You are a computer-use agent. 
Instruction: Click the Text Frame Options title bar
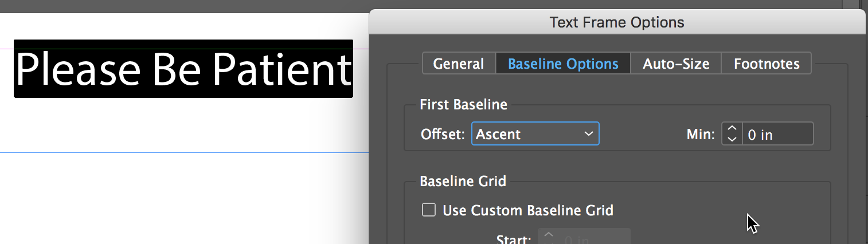point(617,22)
